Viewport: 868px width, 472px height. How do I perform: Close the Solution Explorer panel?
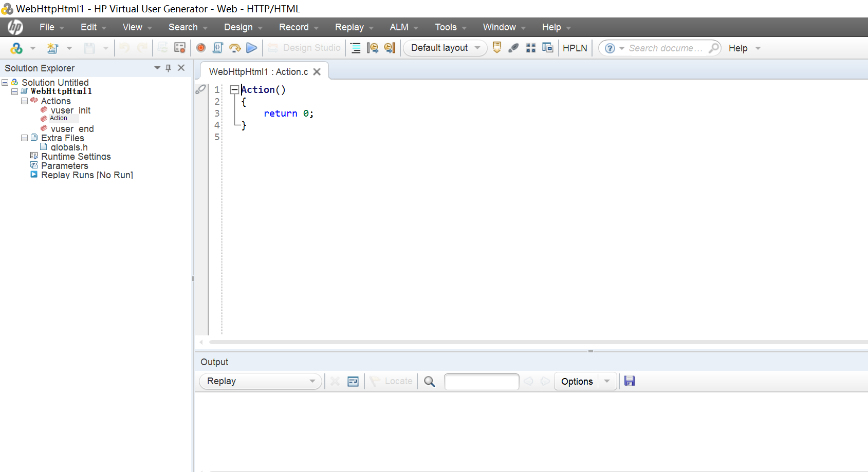point(181,68)
